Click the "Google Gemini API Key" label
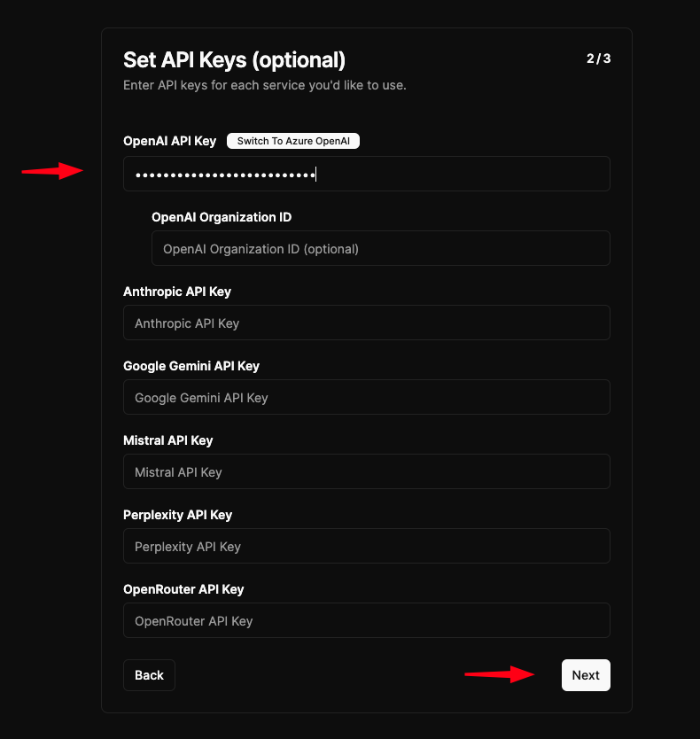 191,366
